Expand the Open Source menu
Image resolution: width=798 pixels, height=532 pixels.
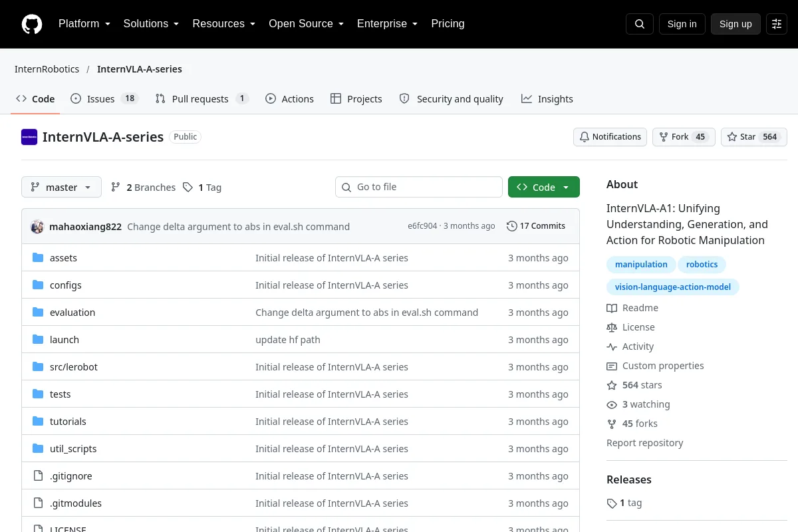(306, 24)
